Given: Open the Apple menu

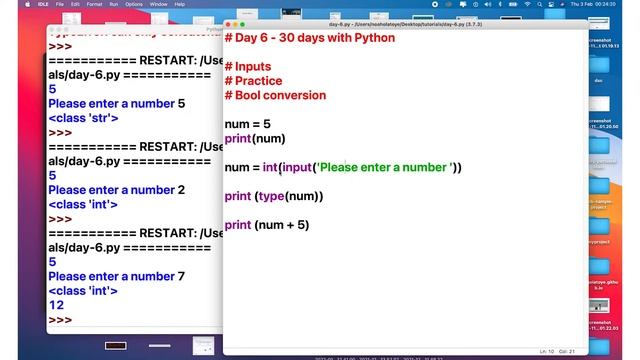Looking at the screenshot, I should coord(28,4).
